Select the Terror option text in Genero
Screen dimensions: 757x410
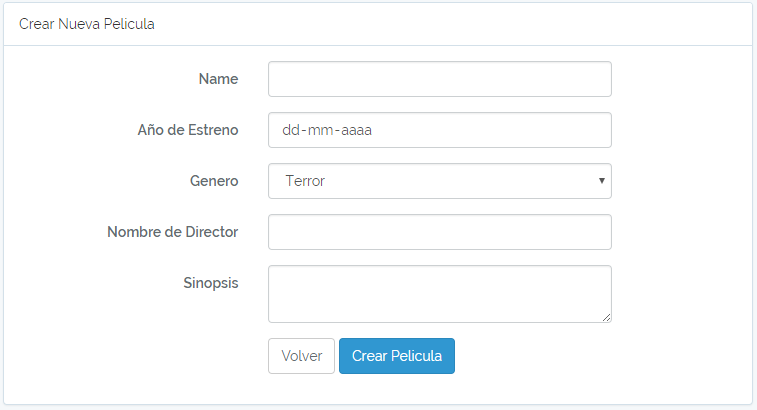(x=305, y=181)
